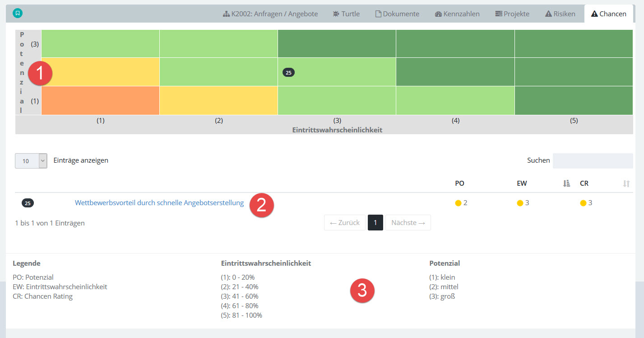Click the orange matrix cell at bottom left

point(100,100)
